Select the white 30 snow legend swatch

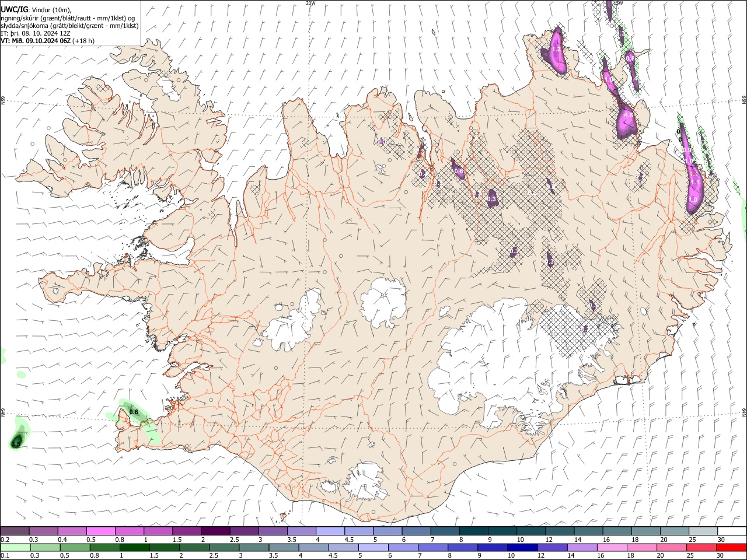(x=731, y=531)
